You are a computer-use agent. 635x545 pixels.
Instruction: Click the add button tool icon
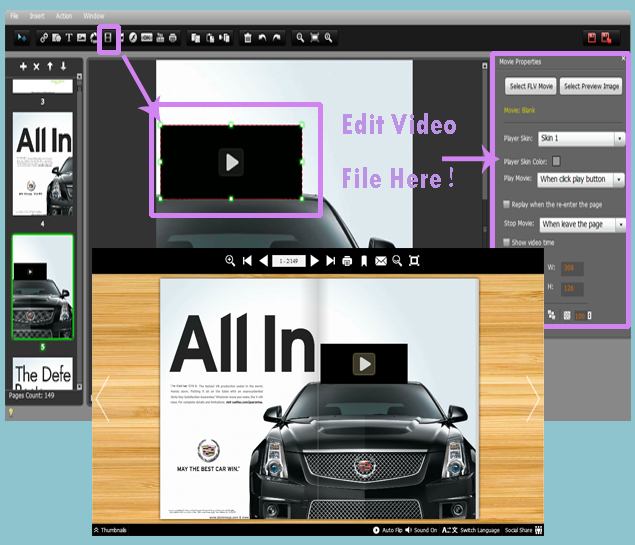(147, 38)
